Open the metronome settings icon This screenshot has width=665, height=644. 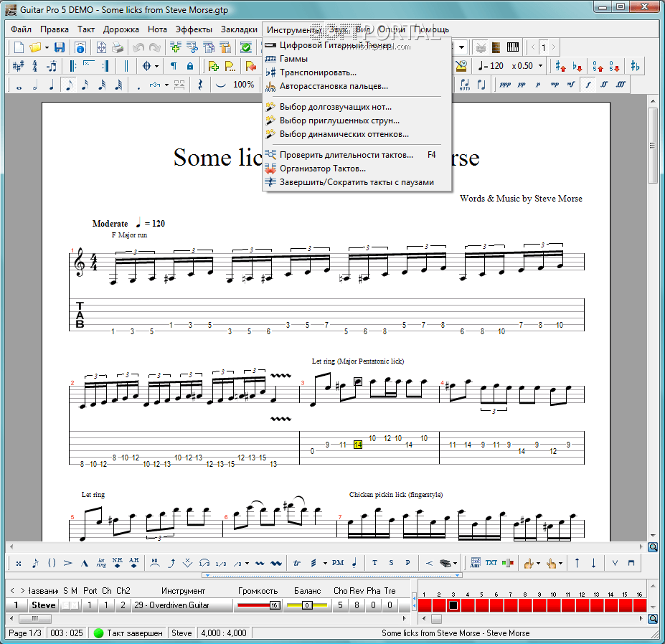point(461,66)
